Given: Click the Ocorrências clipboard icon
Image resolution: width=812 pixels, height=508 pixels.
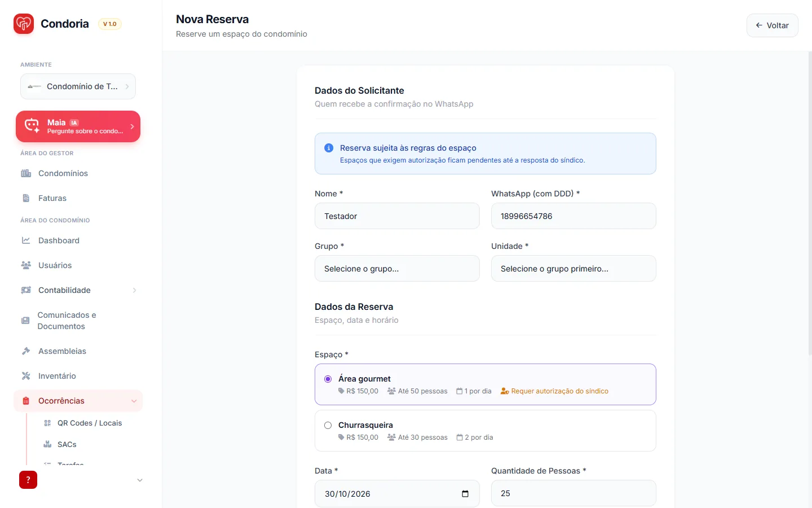Looking at the screenshot, I should click(26, 401).
